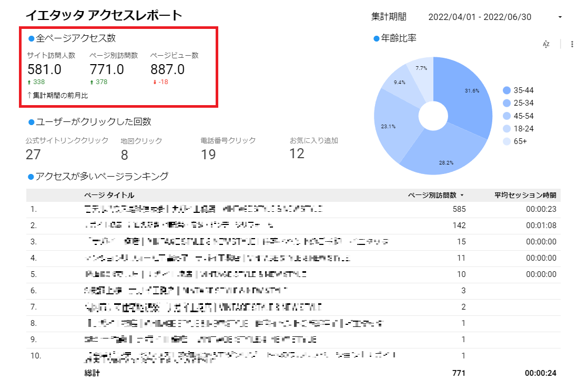Viewport: 588px width, 380px height.
Task: Sort table by 平均セッション時間 header
Action: pyautogui.click(x=524, y=196)
